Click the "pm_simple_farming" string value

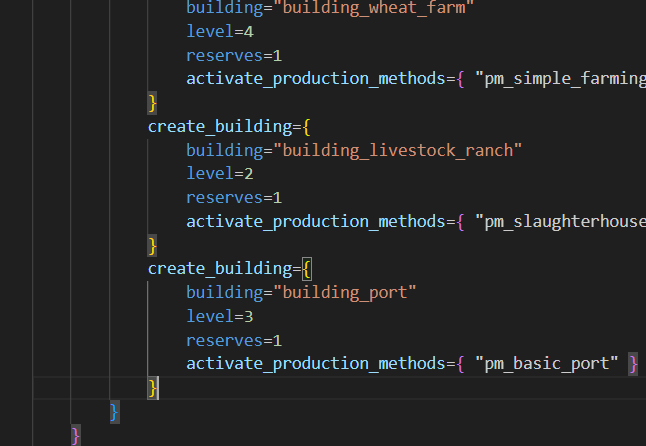pyautogui.click(x=560, y=78)
